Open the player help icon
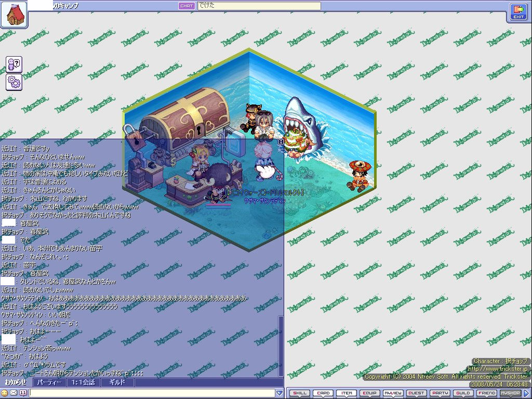Viewport: 532px width, 399px height. pyautogui.click(x=14, y=64)
